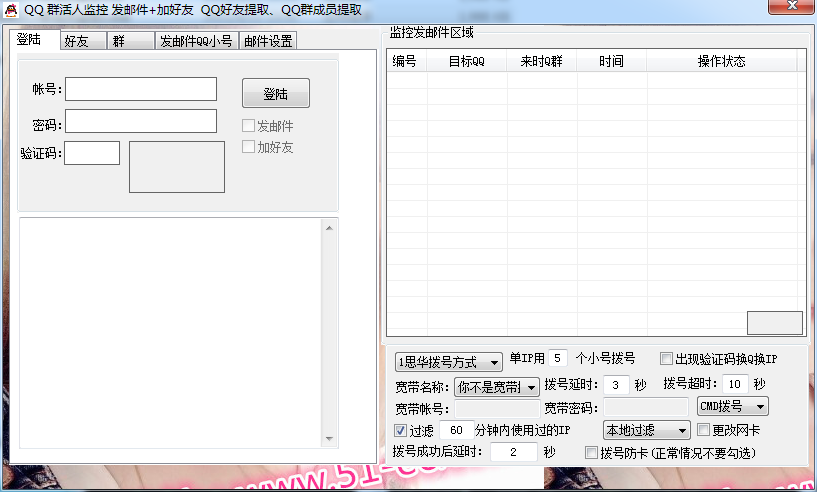Switch to the 发邮件QQ小号 tab

click(196, 41)
